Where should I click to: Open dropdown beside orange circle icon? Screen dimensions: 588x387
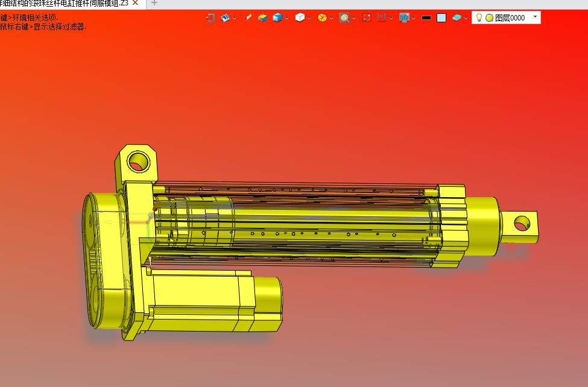(x=332, y=18)
